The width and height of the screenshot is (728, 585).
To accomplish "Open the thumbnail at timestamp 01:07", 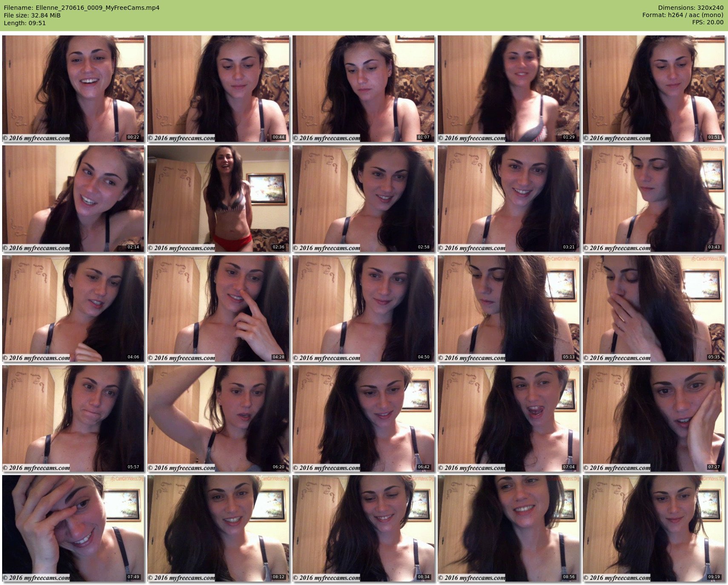I will point(364,89).
